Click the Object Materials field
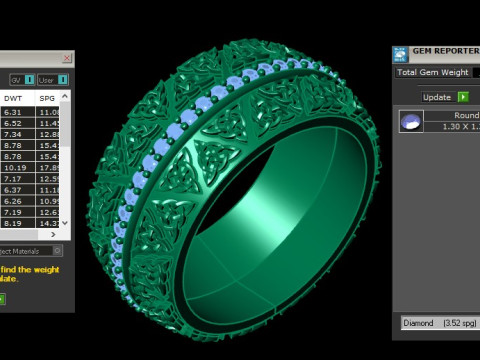The height and width of the screenshot is (360, 480). point(26,251)
